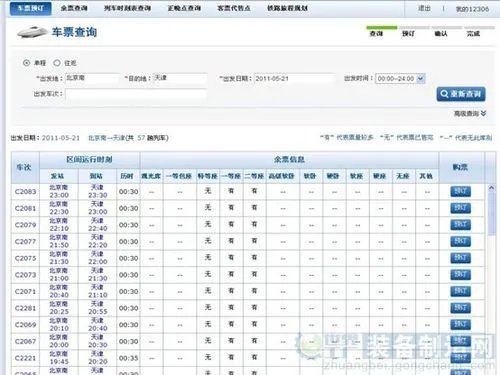Click the 高级软卧 column header
The image size is (500, 375).
[x=282, y=176]
